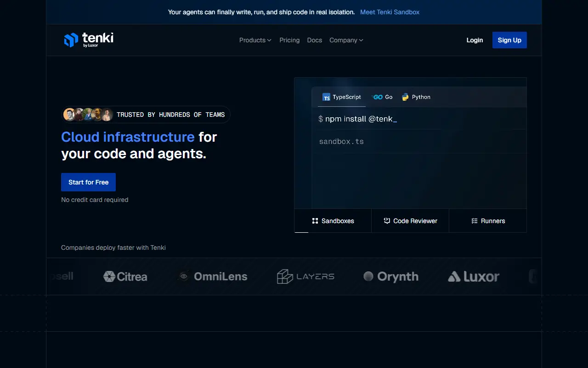Select the Runners product tab
The width and height of the screenshot is (588, 368).
(488, 221)
